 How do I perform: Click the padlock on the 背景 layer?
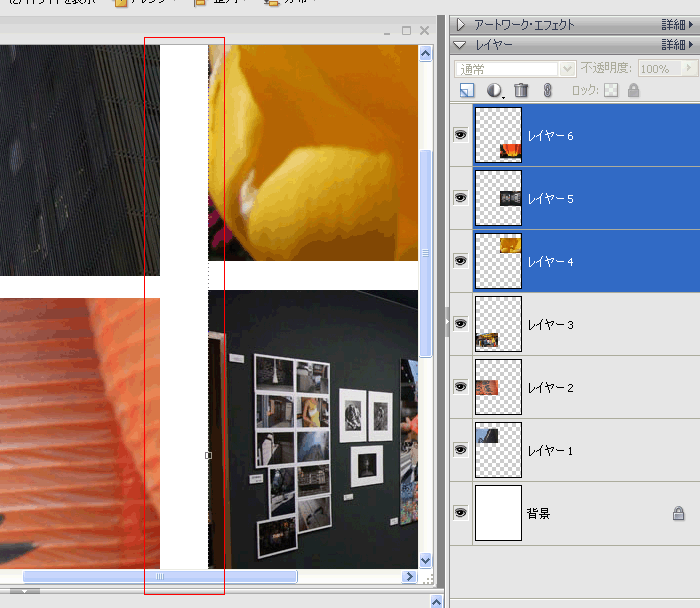tap(678, 513)
